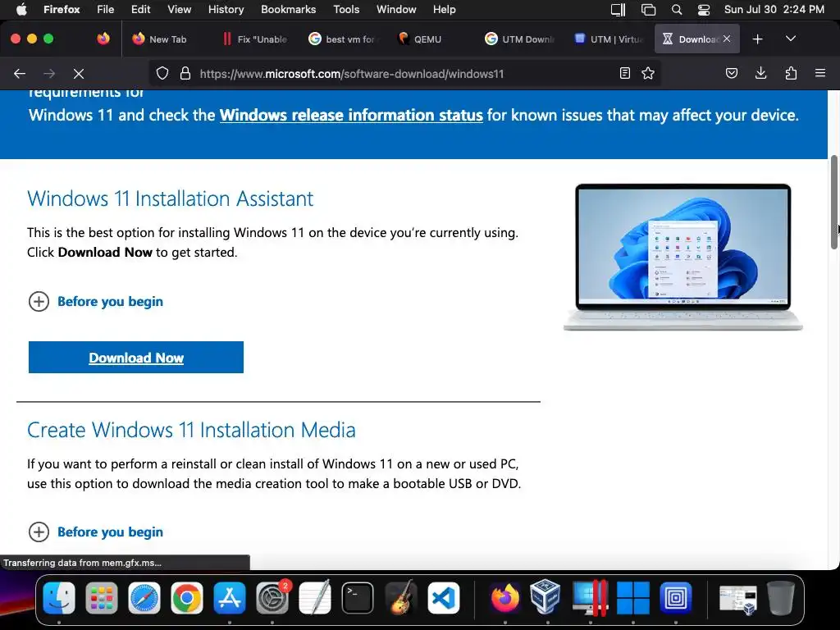Open the File menu

tap(106, 9)
